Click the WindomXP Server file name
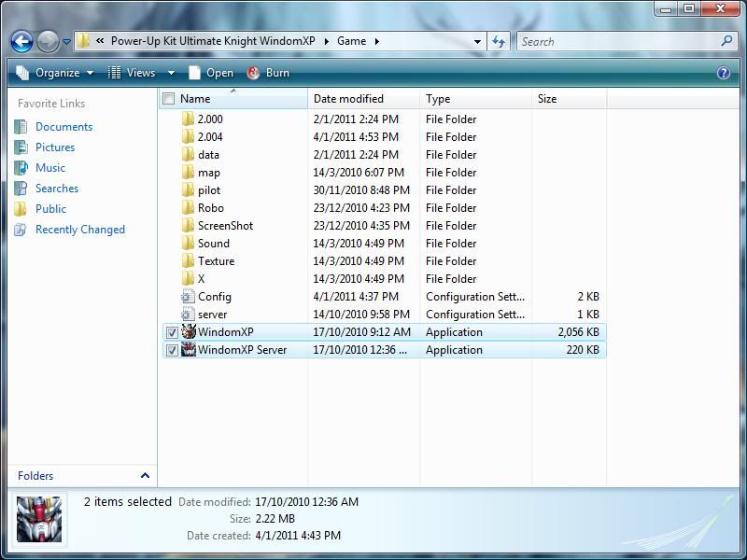Viewport: 747px width, 560px height. pos(242,349)
